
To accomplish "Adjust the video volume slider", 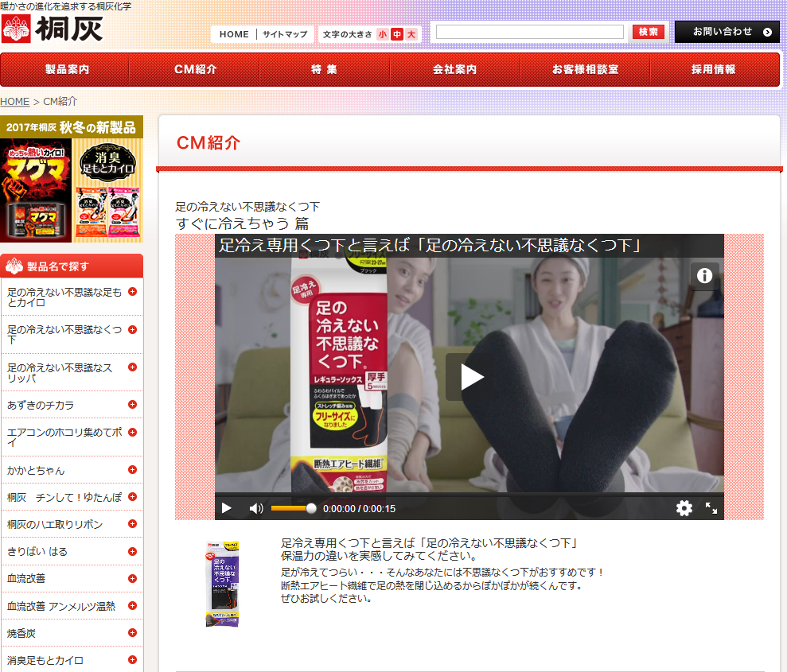I will click(294, 508).
